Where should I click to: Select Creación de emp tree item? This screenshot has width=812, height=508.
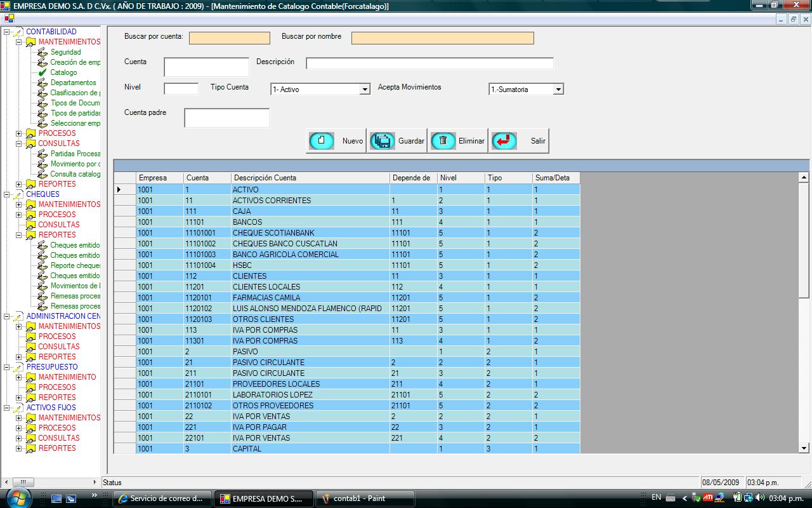(x=75, y=62)
